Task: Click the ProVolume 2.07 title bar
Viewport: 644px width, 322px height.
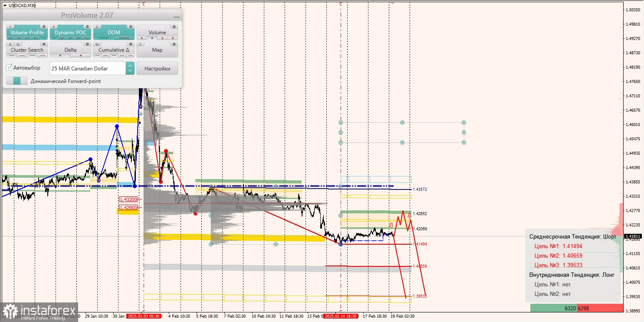Action: 91,15
